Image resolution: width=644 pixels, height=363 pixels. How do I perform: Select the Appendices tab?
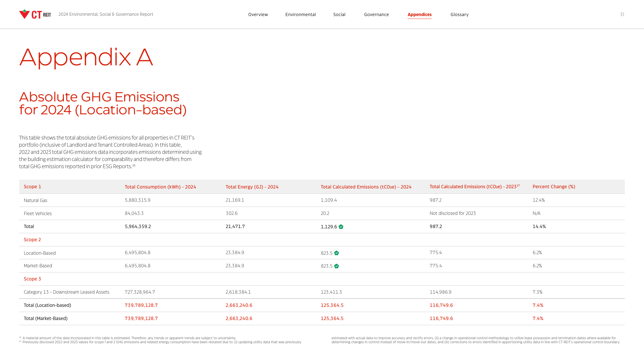419,15
